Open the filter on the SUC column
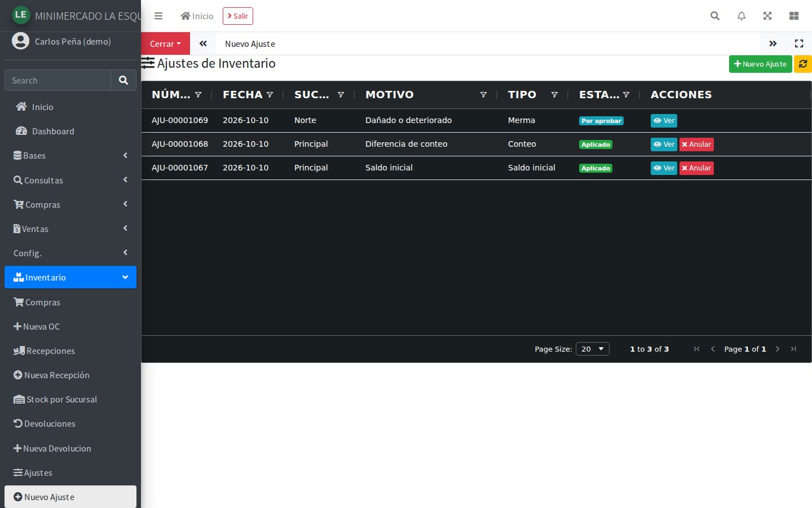The height and width of the screenshot is (508, 812). click(341, 95)
